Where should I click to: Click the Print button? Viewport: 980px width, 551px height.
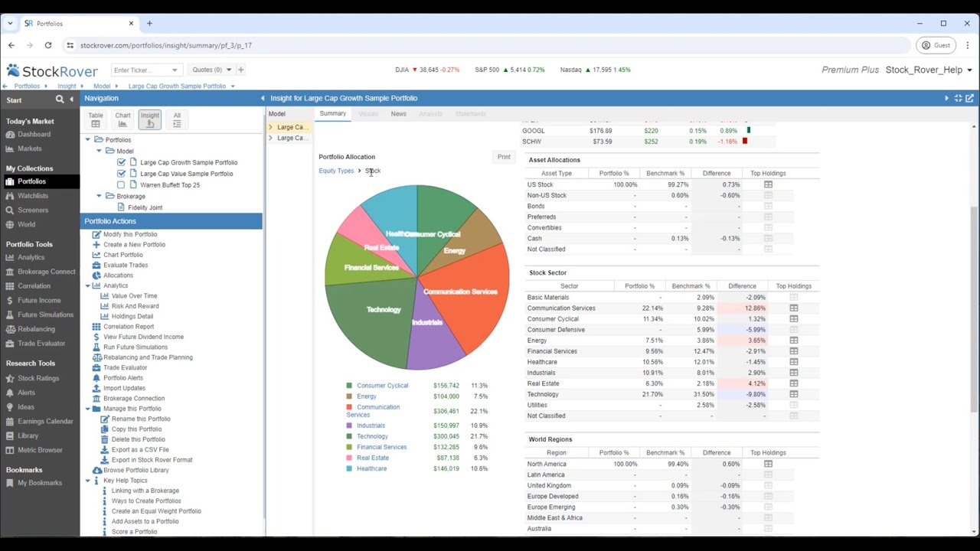[504, 157]
